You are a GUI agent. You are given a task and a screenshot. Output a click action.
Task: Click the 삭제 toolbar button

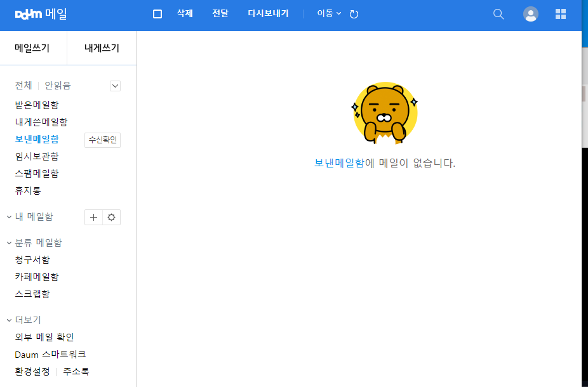pos(185,14)
